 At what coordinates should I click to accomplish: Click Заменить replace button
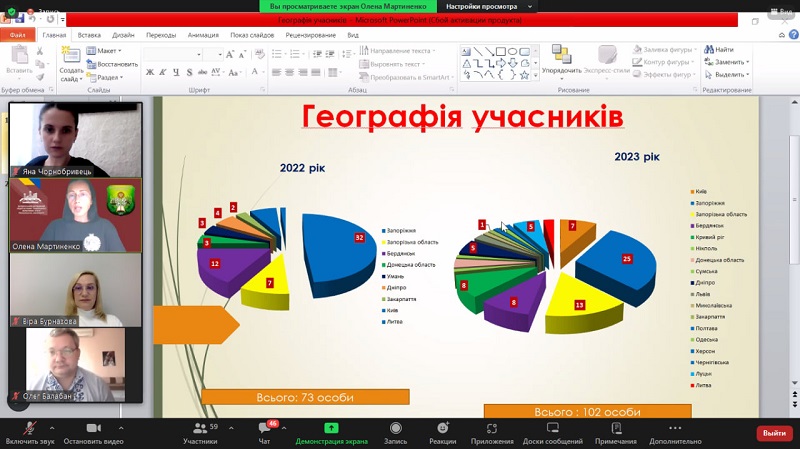coord(727,62)
